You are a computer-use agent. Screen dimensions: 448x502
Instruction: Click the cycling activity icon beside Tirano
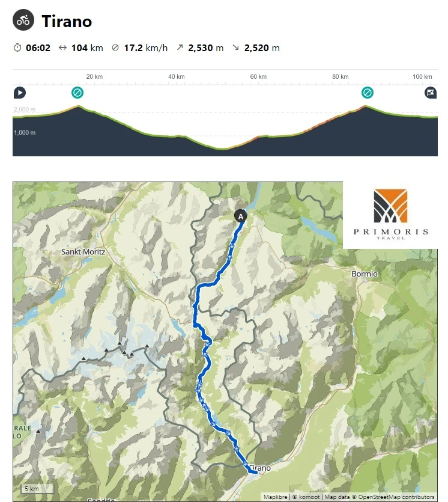point(23,20)
